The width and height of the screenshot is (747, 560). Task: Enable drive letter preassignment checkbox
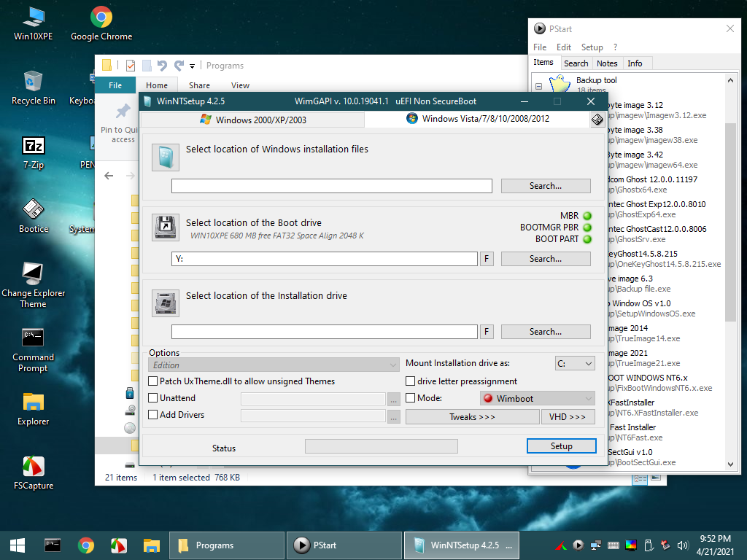[410, 381]
